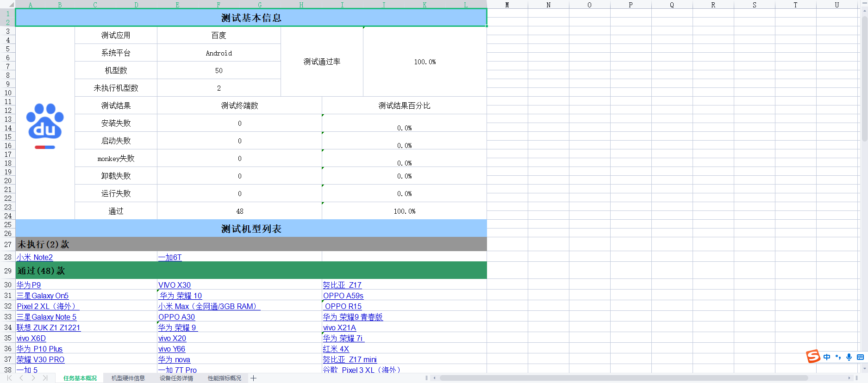
Task: Open the 三星Galaxy On5 link
Action: 43,296
